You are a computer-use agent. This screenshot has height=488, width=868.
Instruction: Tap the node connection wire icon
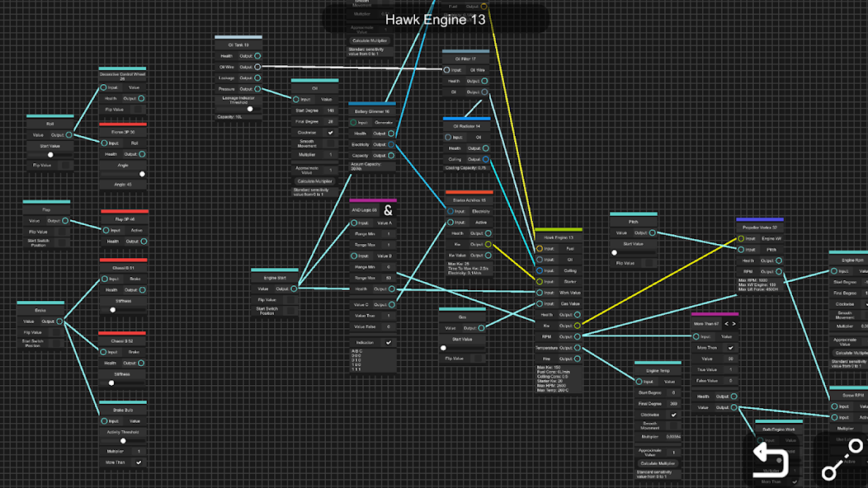tap(842, 460)
